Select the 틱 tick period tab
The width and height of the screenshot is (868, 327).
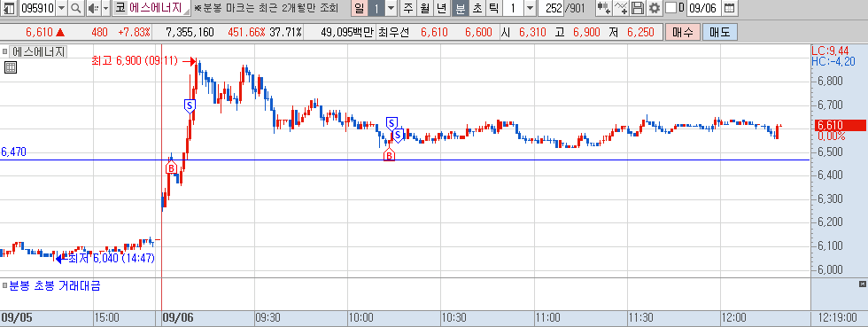494,8
